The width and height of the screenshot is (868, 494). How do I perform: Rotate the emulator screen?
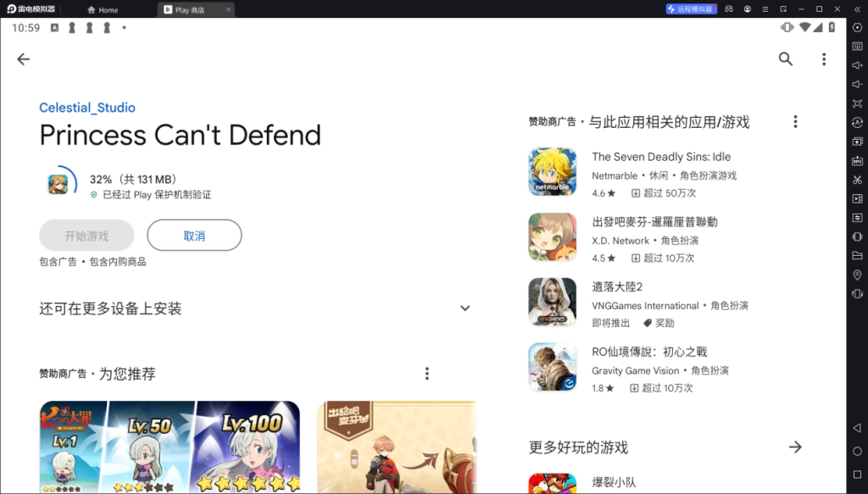[858, 294]
